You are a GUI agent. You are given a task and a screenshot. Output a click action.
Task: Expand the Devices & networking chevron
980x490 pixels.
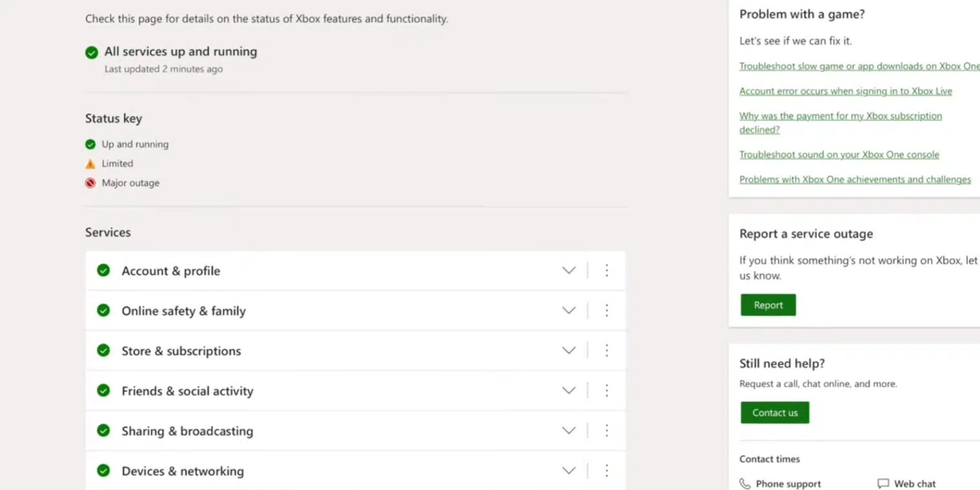click(x=569, y=471)
